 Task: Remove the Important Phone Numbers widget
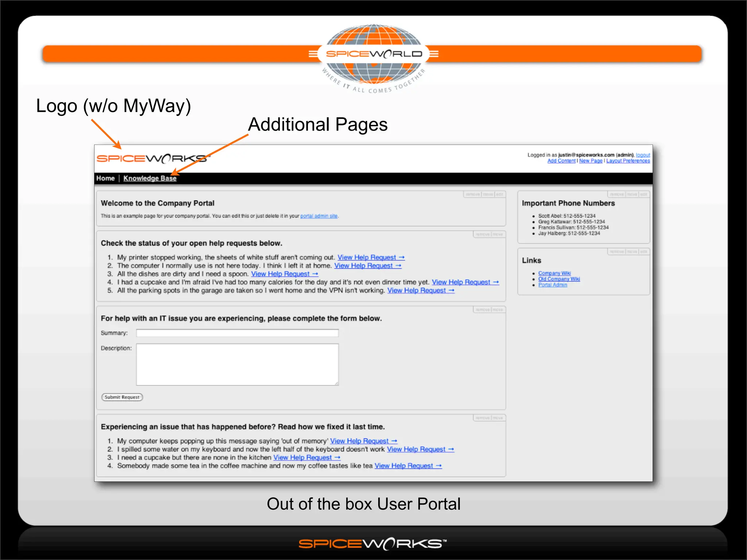[617, 194]
